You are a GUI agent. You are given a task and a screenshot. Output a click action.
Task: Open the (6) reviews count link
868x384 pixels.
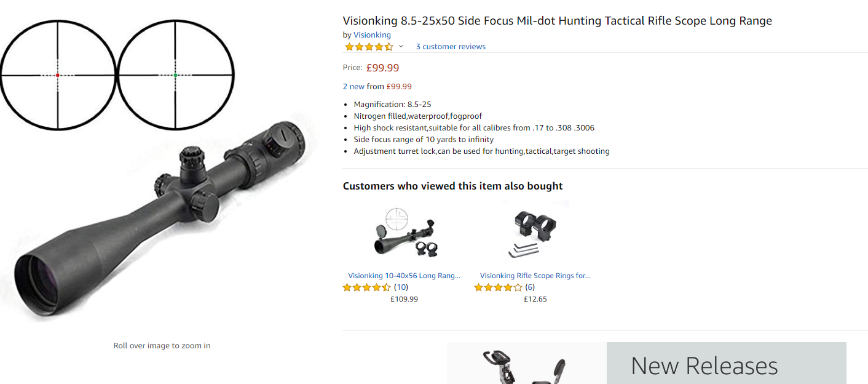[x=530, y=287]
